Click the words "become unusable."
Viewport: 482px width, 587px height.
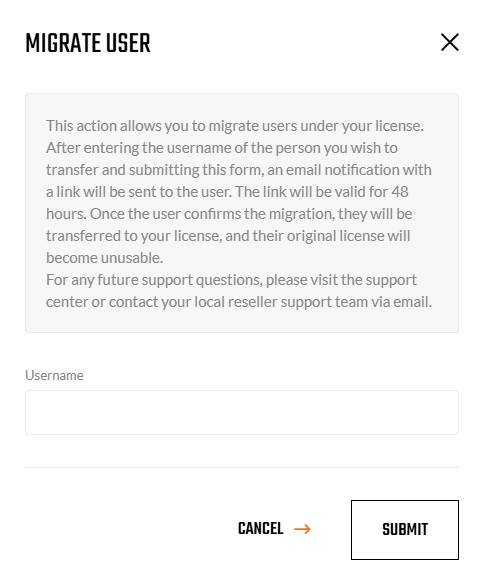[104, 258]
